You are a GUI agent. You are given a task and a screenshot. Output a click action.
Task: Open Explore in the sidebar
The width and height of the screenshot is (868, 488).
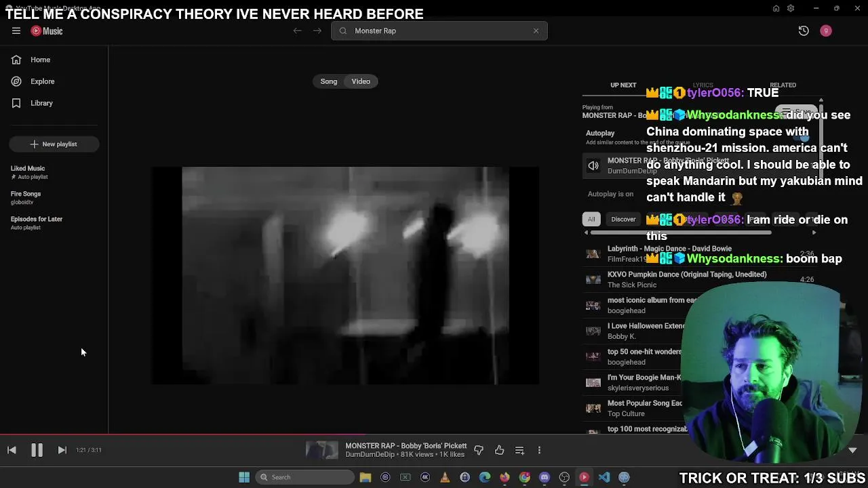click(54, 81)
